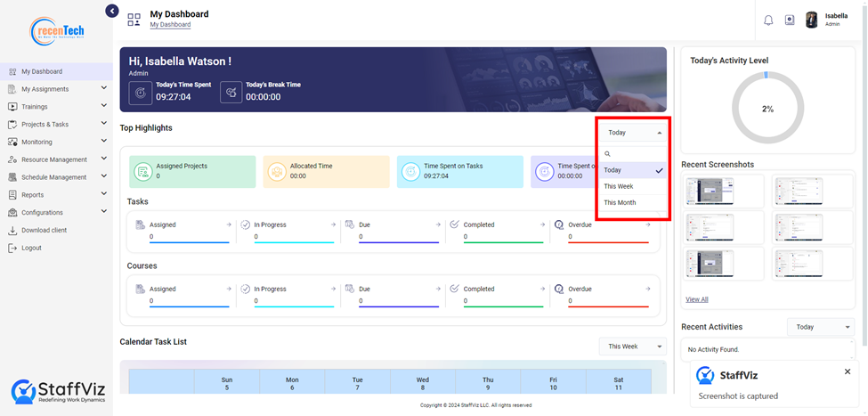Open Courses Completed arrow
Viewport: 868px width, 416px height.
coord(543,290)
